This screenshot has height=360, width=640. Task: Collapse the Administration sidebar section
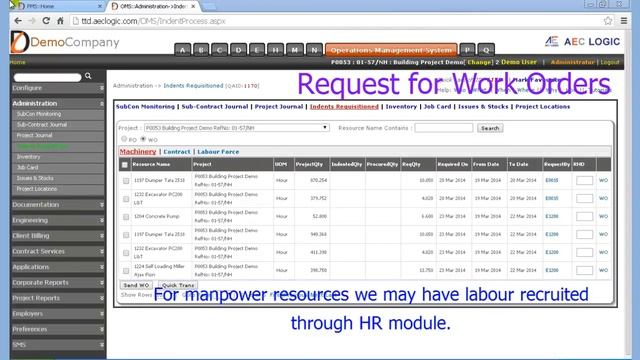click(58, 104)
